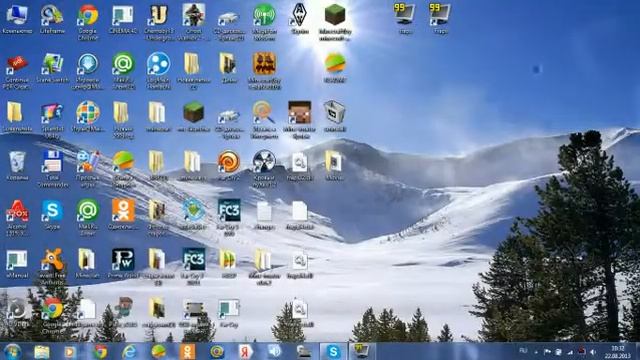This screenshot has width=640, height=360.
Task: Open the taskbar clock and date
Action: 618,352
